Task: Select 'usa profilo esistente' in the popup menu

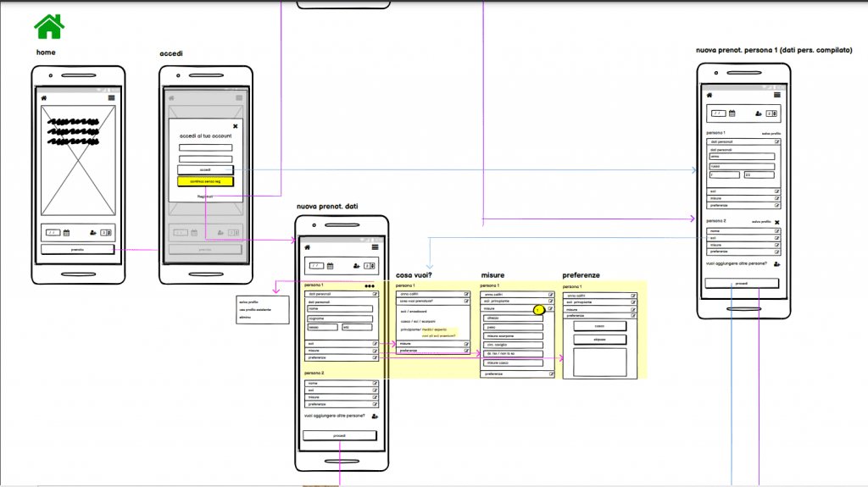Action: (255, 309)
